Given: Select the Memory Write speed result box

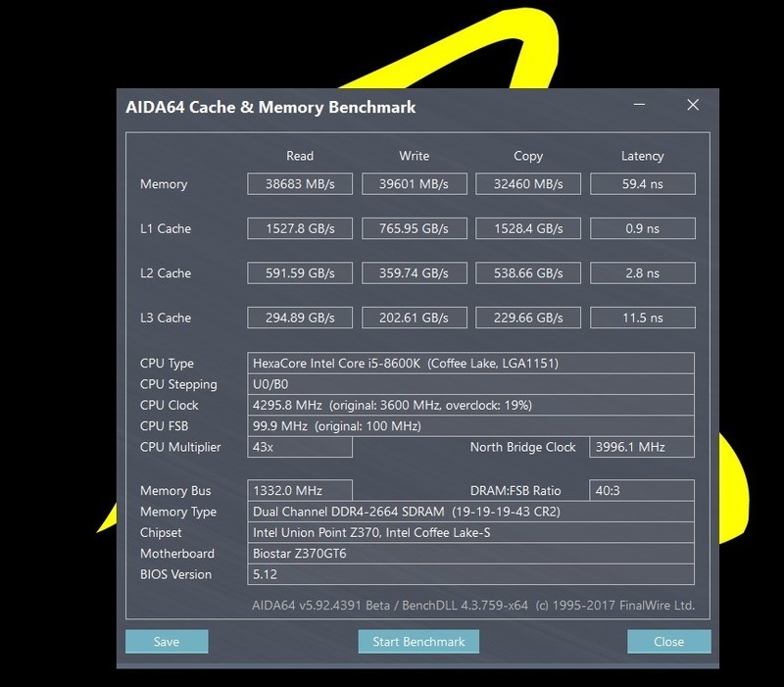Looking at the screenshot, I should pos(414,183).
